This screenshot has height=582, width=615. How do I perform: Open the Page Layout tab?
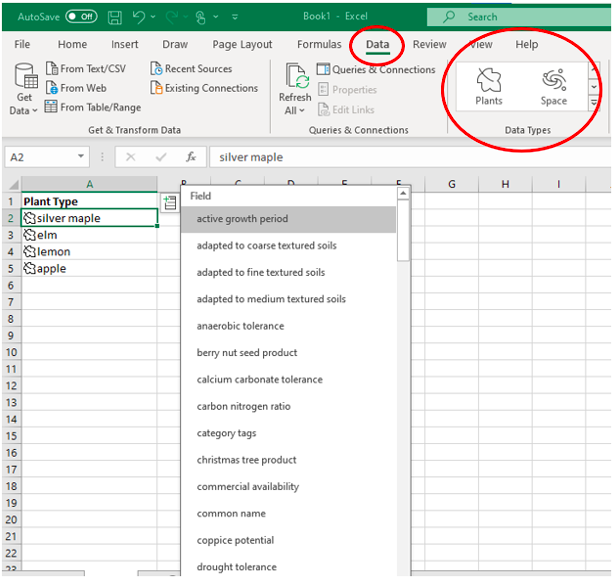[x=242, y=44]
